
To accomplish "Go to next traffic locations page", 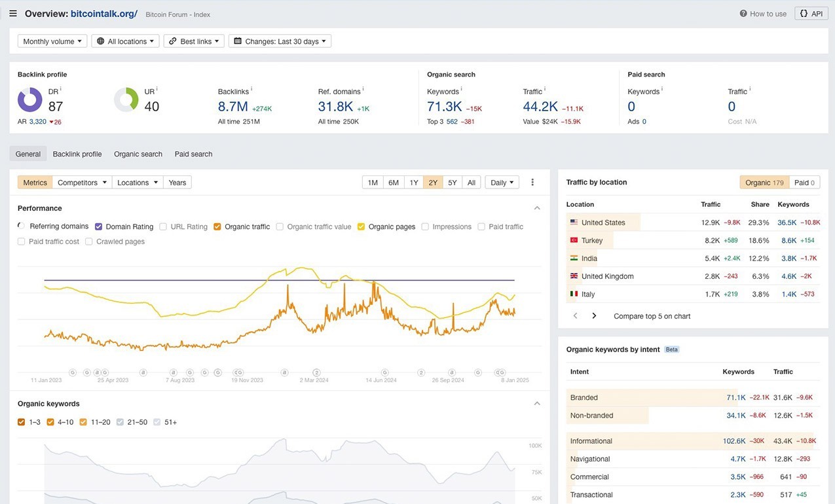I will coord(594,316).
